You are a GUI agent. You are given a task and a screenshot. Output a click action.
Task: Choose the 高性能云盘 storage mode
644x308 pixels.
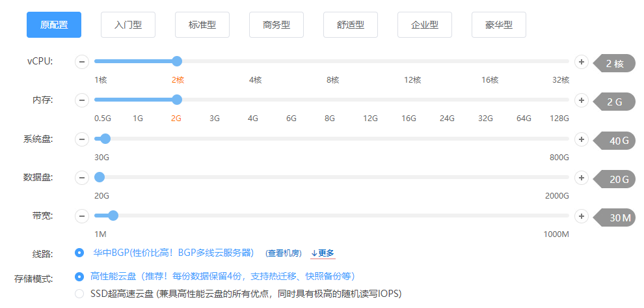pyautogui.click(x=79, y=276)
